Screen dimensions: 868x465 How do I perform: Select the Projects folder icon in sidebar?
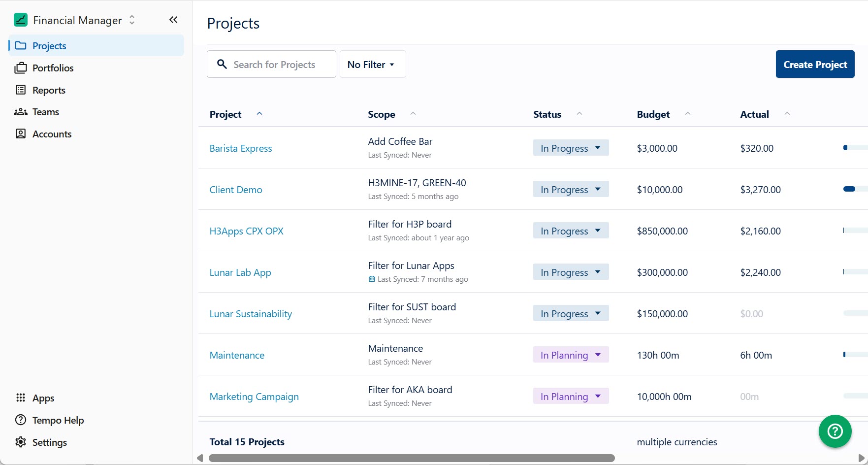tap(20, 45)
